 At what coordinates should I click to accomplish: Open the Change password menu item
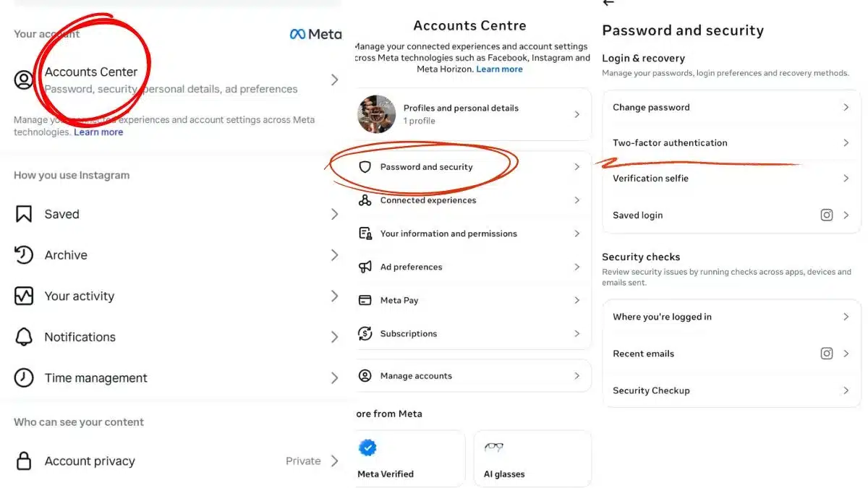click(651, 108)
